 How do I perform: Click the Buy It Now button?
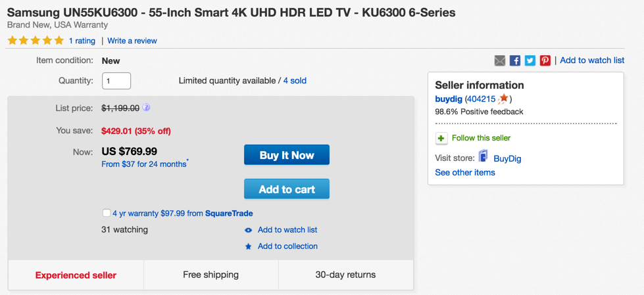[287, 155]
